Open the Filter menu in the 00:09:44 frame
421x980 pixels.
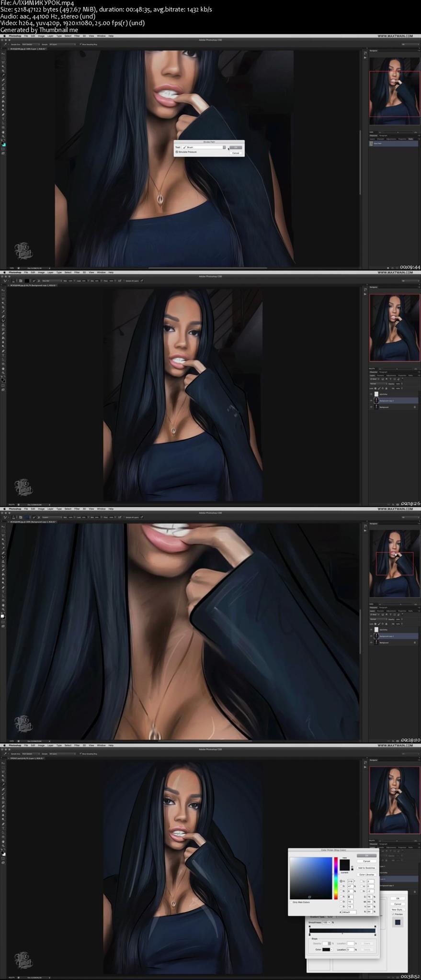(x=77, y=36)
